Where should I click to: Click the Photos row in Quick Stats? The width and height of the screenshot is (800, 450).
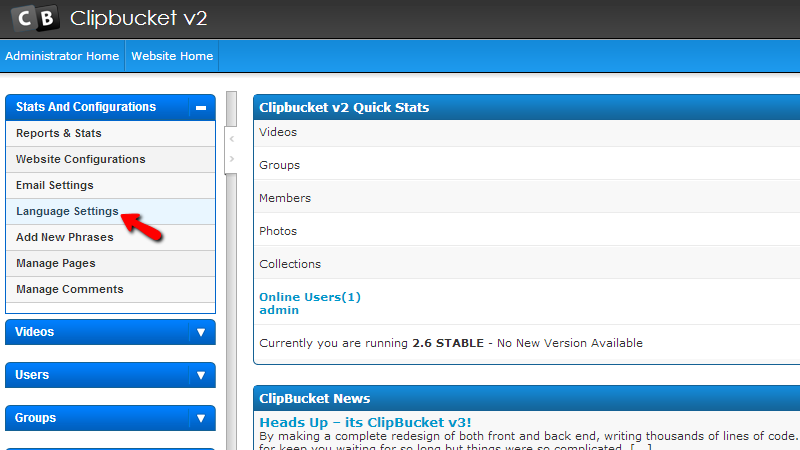click(527, 231)
